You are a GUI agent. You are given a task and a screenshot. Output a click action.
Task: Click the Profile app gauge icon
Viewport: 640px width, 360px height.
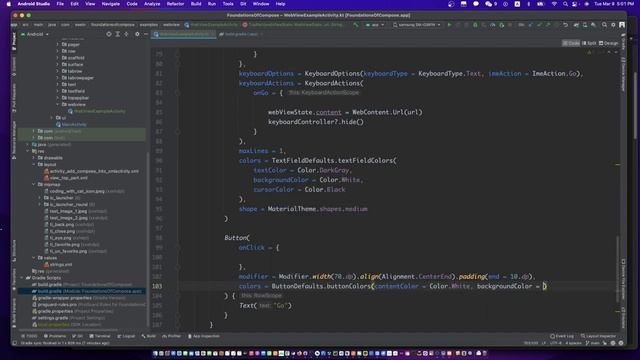coord(493,25)
